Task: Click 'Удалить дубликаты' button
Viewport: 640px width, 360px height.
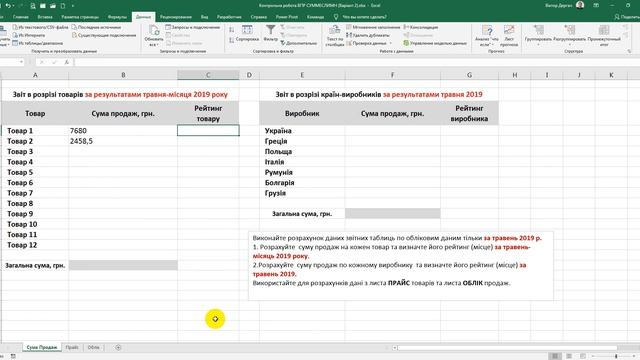Action: [368, 36]
